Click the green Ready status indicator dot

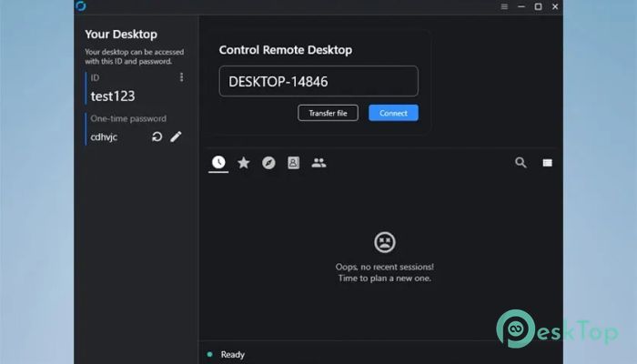pyautogui.click(x=209, y=354)
